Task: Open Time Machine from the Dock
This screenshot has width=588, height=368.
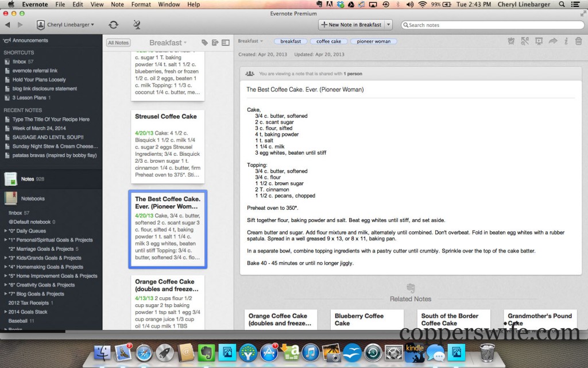Action: pos(373,353)
